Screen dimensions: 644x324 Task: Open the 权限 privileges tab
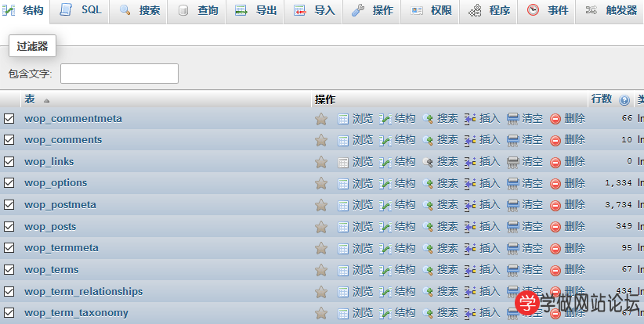coord(432,11)
